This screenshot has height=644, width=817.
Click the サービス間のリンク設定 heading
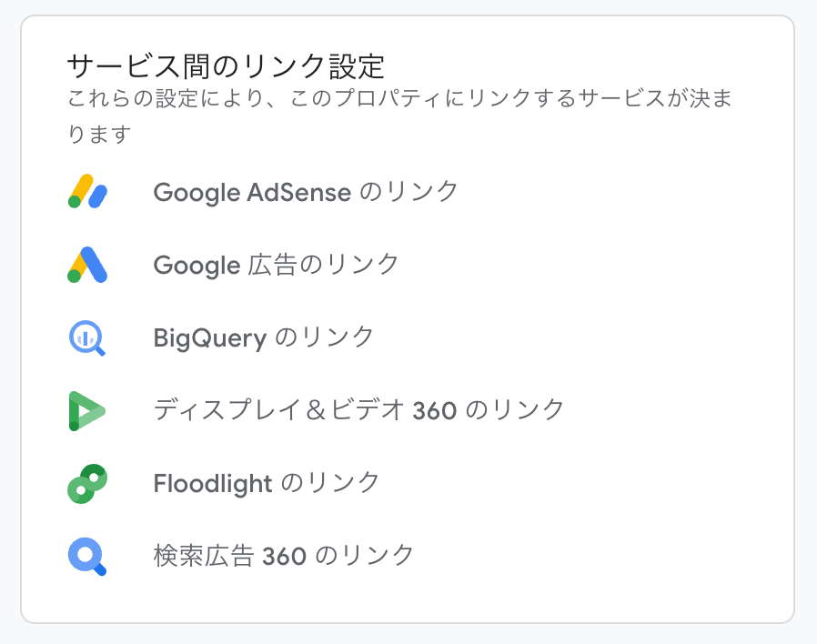click(x=227, y=66)
